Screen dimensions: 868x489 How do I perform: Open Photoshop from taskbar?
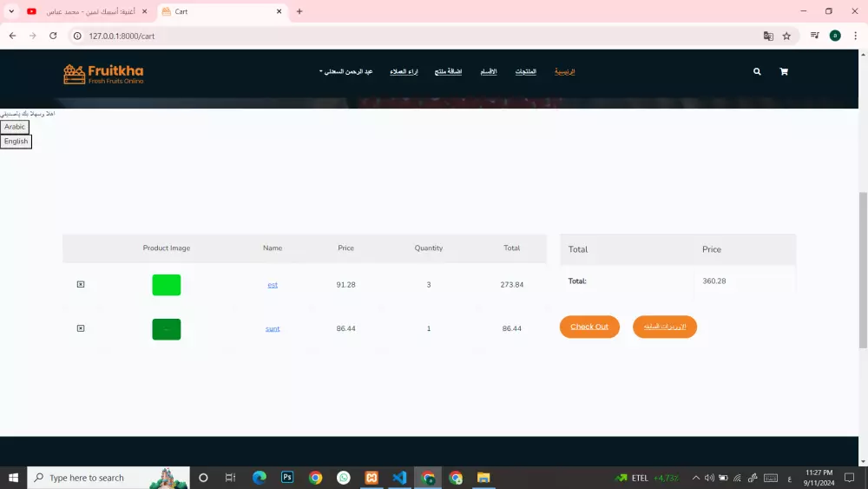pyautogui.click(x=287, y=478)
